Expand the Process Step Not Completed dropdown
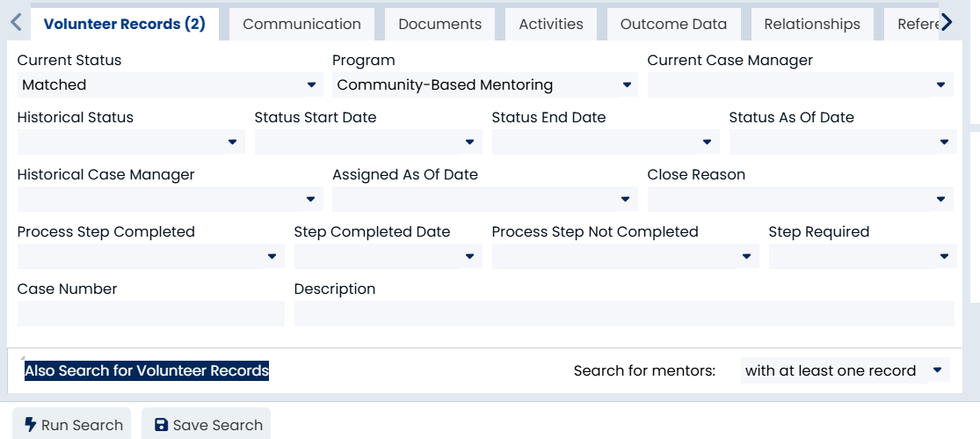This screenshot has height=439, width=980. click(x=626, y=256)
